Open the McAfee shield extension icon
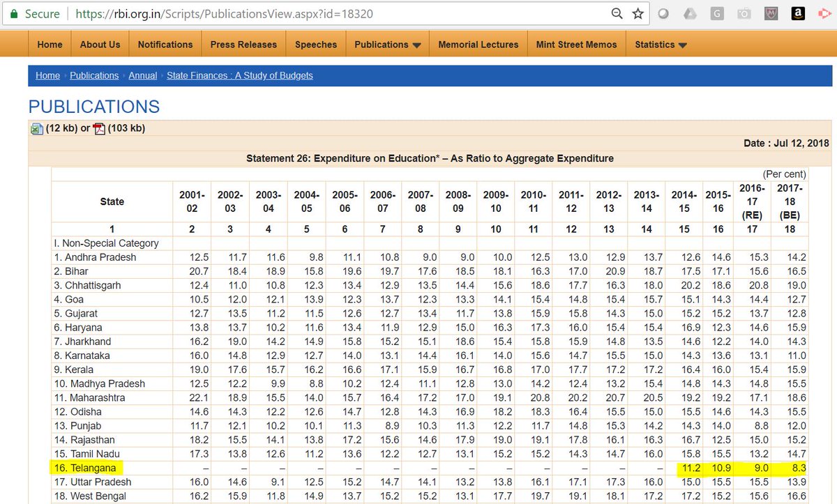 tap(772, 14)
